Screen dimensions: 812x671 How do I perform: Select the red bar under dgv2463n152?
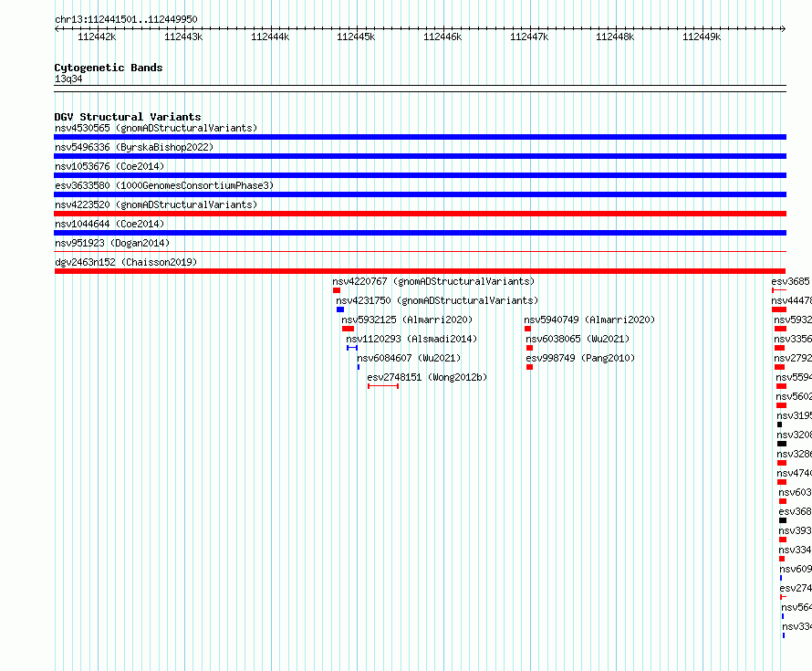tap(420, 271)
